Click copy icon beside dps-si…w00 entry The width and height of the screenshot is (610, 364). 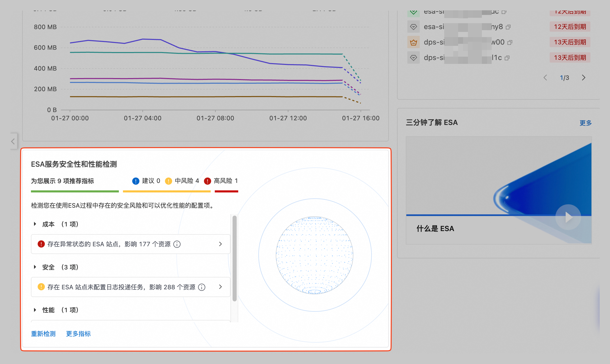pyautogui.click(x=510, y=43)
